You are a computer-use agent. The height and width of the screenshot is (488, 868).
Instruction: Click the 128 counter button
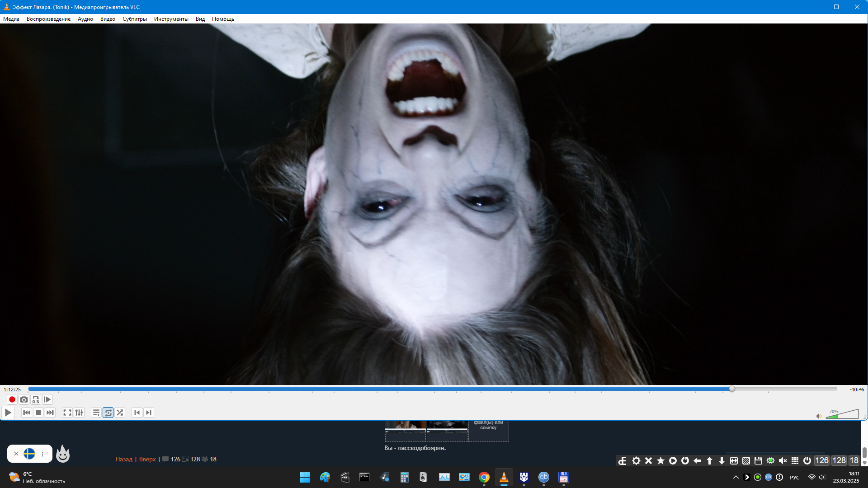pyautogui.click(x=839, y=460)
